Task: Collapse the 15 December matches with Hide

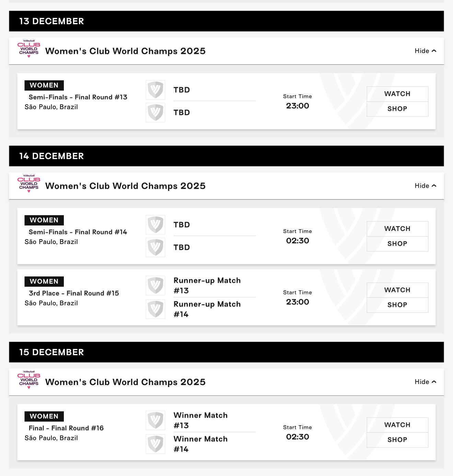Action: tap(425, 382)
